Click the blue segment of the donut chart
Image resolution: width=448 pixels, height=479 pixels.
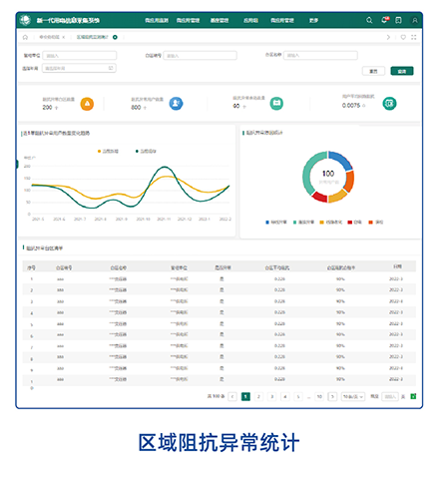pyautogui.click(x=341, y=160)
